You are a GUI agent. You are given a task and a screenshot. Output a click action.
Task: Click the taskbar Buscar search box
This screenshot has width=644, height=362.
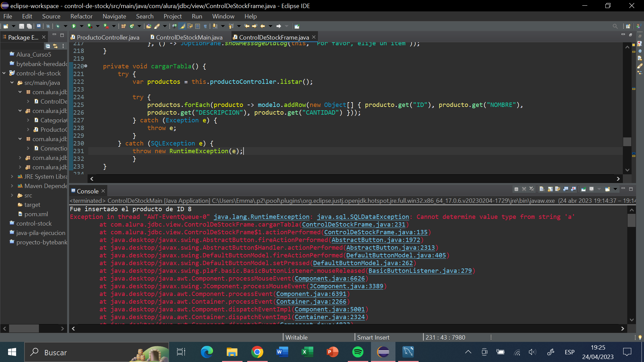point(97,352)
